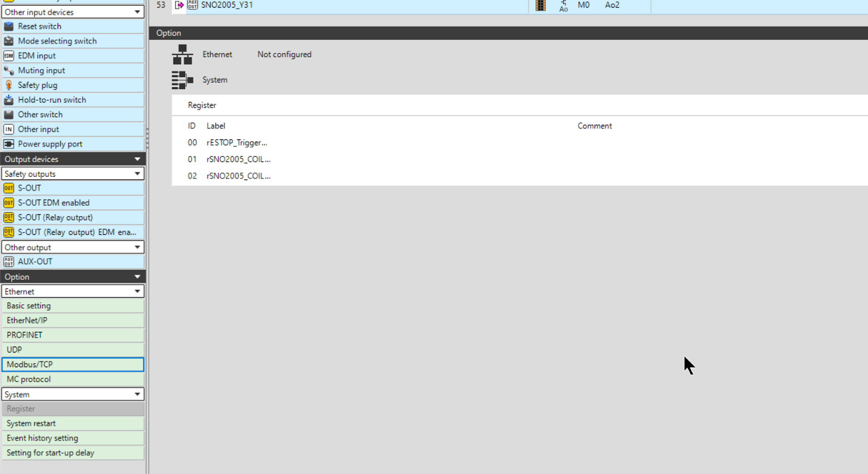
Task: Click the Power supply port icon
Action: click(9, 144)
